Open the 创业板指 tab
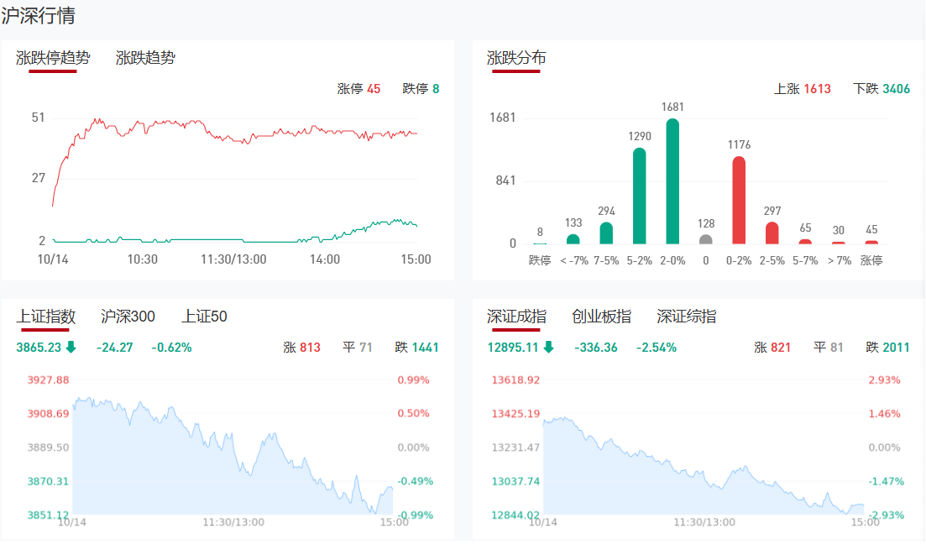 point(601,317)
